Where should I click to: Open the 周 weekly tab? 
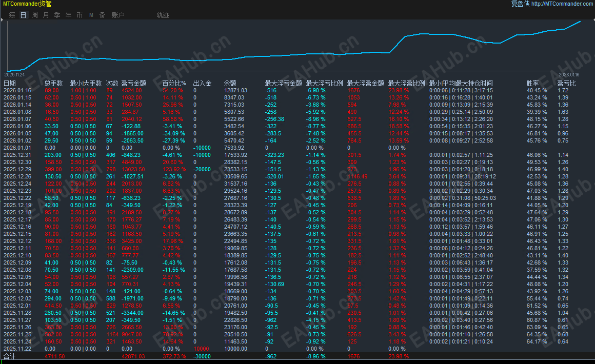coord(35,15)
